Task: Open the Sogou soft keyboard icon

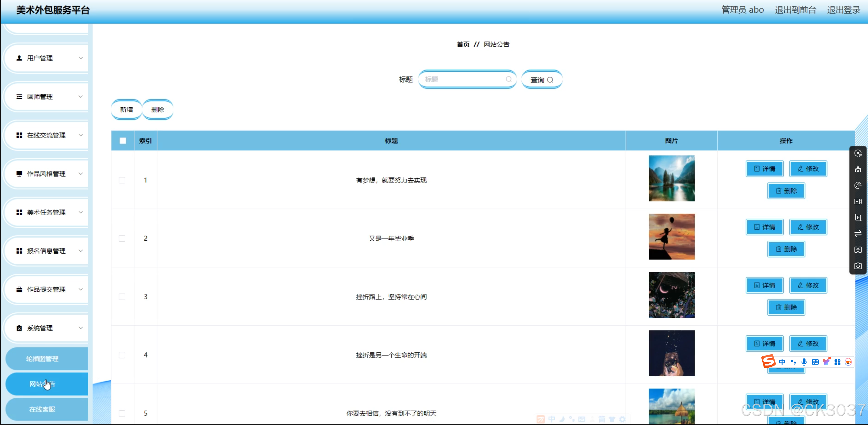Action: coord(815,362)
